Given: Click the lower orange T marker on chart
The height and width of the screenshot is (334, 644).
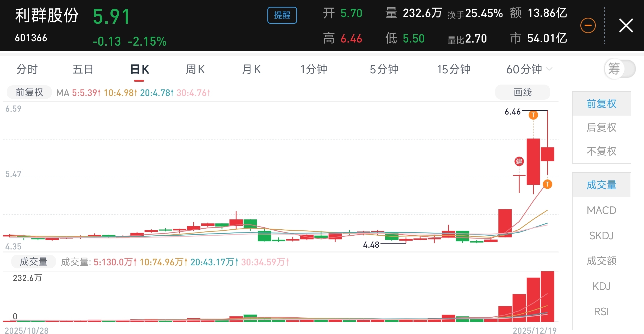Looking at the screenshot, I should point(547,184).
